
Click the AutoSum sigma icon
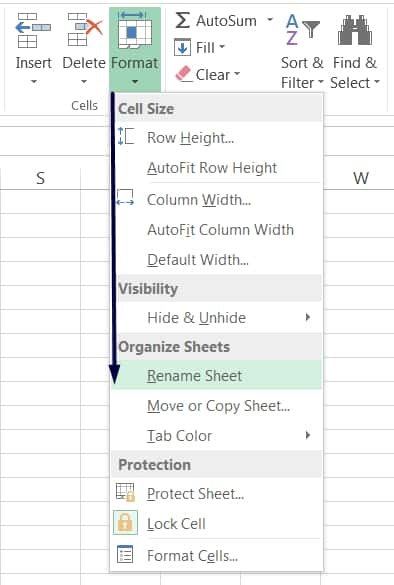coord(182,20)
